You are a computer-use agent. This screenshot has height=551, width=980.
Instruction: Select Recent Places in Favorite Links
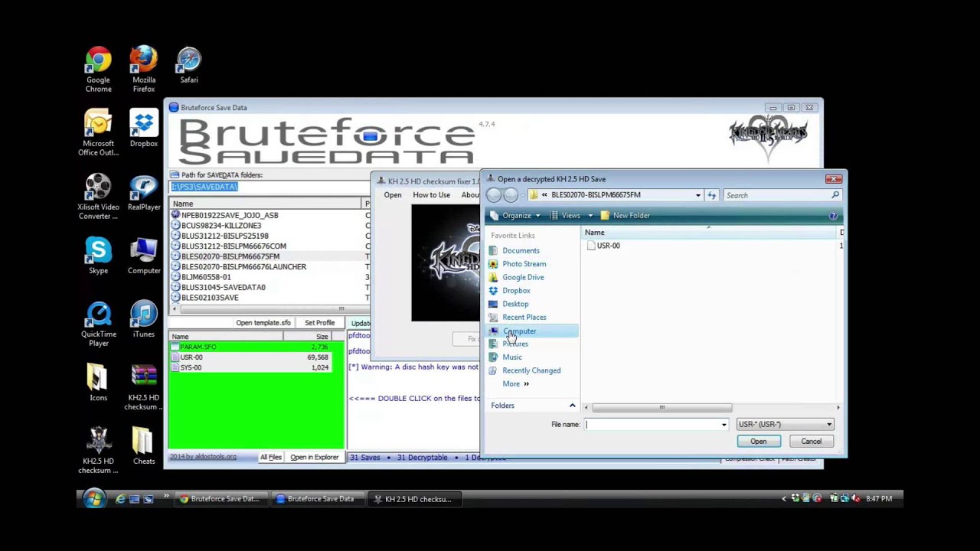524,317
